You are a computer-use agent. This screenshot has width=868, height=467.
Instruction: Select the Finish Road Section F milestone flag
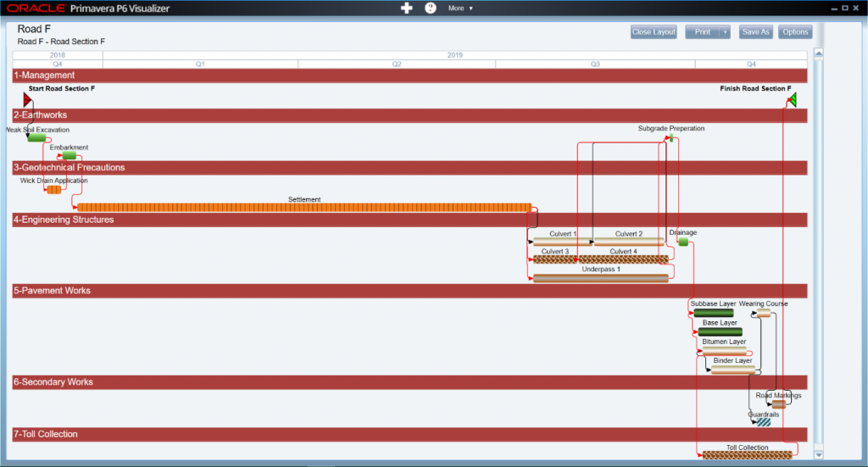[793, 100]
